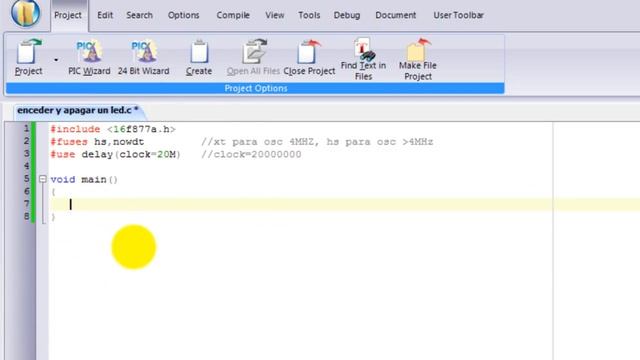
Task: Click the 'void main()' declaration
Action: pyautogui.click(x=84, y=180)
